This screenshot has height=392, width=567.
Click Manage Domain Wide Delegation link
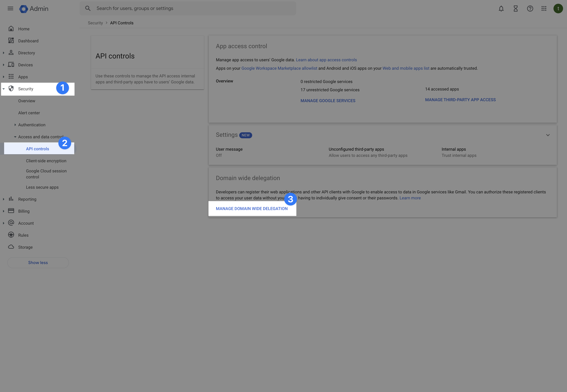252,209
